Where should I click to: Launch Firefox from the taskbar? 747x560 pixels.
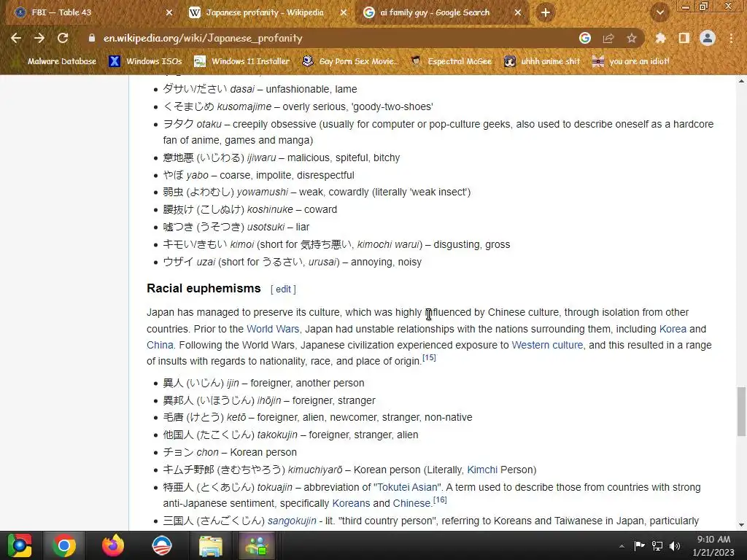coord(113,545)
